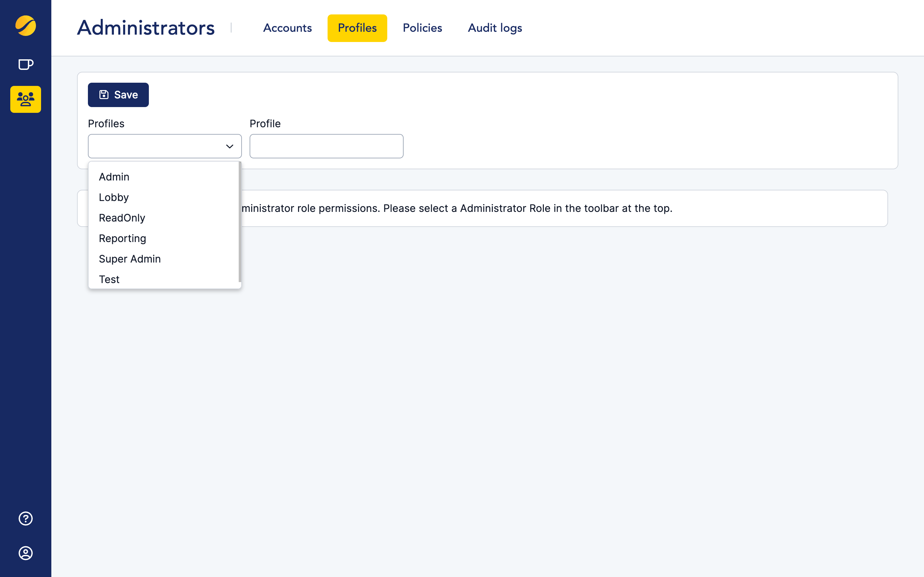Open the help question mark icon
The image size is (924, 577).
coord(26,518)
